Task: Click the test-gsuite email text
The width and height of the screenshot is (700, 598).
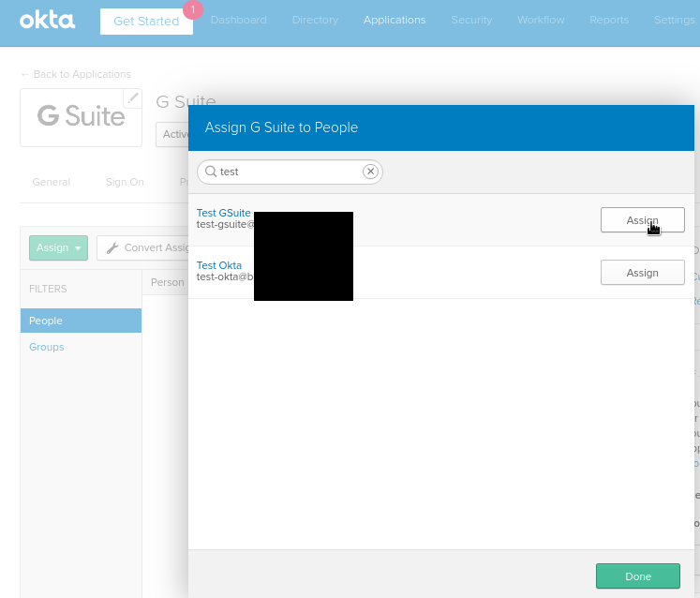Action: (x=226, y=225)
